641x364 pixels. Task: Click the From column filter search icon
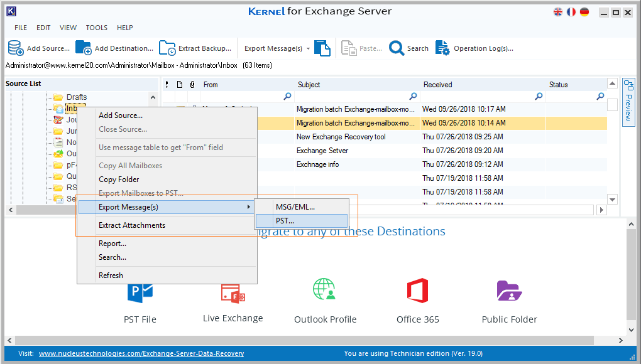coord(288,96)
